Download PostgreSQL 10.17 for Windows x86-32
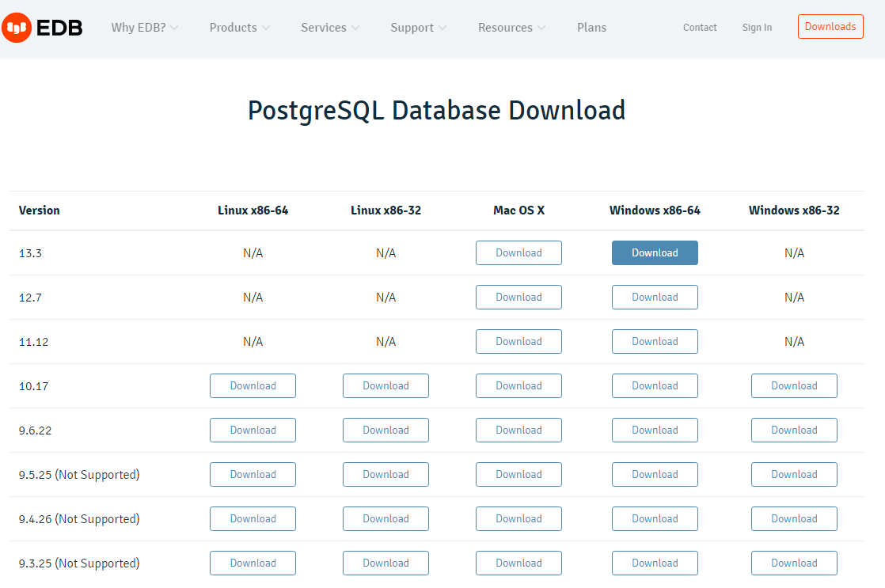 [794, 385]
